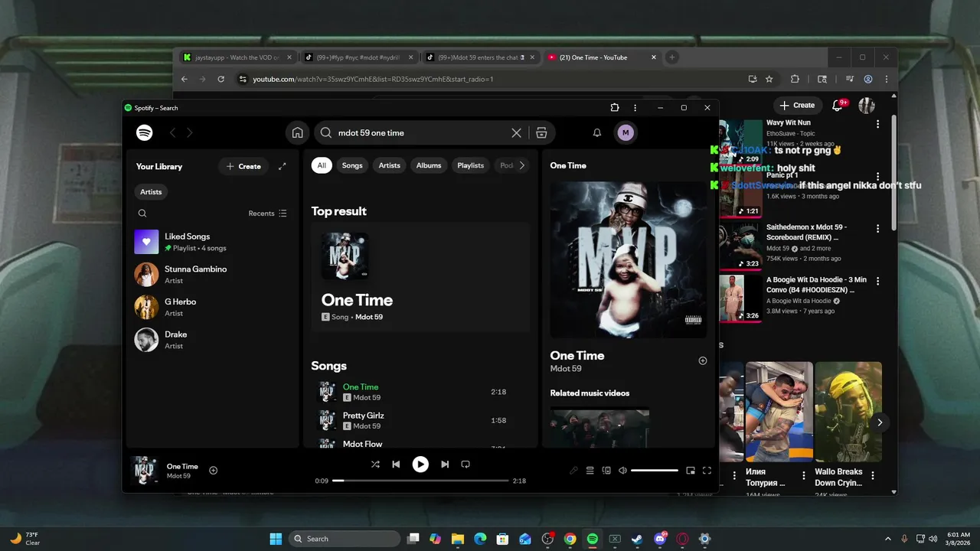Open Connect to a device icon
This screenshot has width=980, height=551.
[x=606, y=471]
